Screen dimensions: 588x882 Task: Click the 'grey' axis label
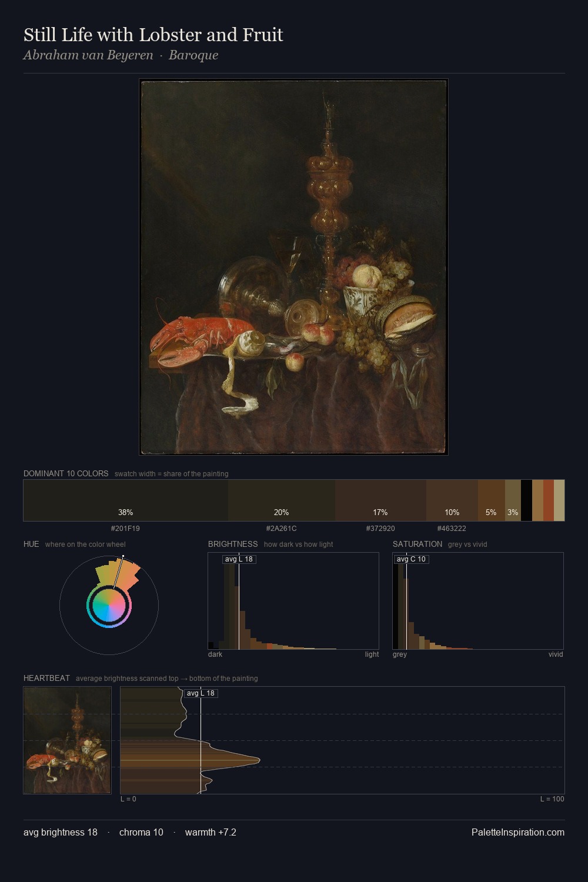pyautogui.click(x=400, y=654)
